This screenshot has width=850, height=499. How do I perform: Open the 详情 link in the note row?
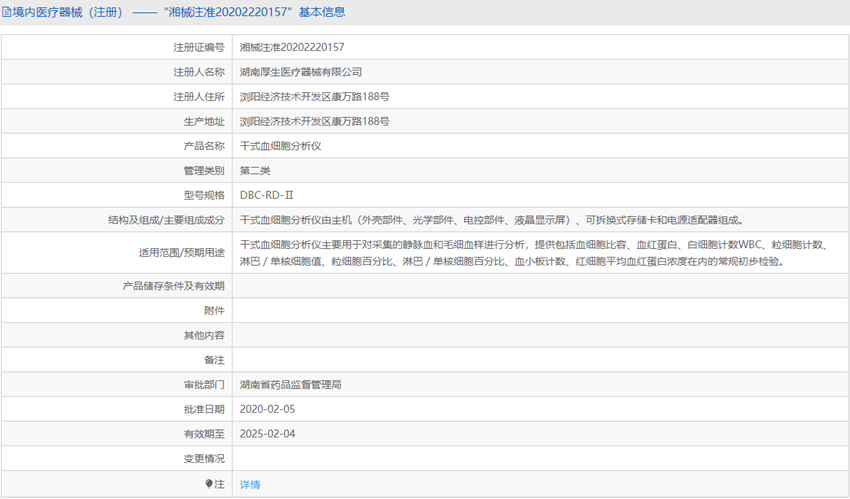point(250,484)
